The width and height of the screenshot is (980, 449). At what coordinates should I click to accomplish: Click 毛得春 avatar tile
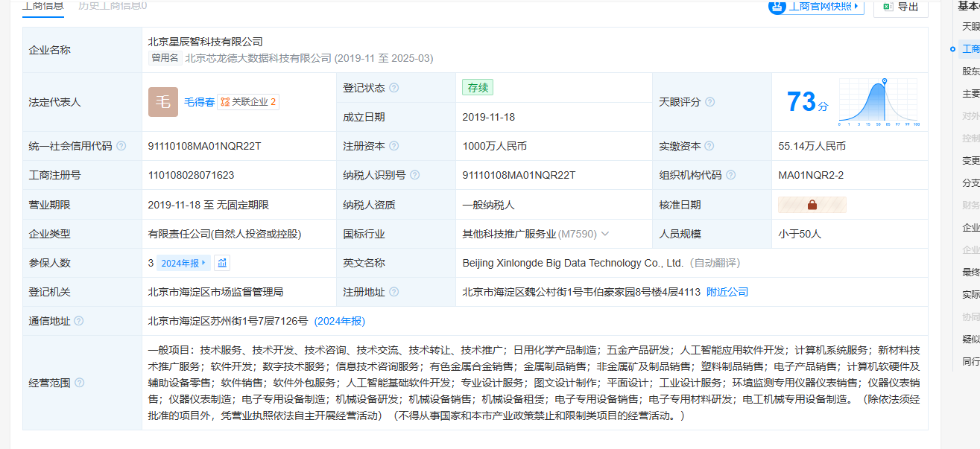(x=163, y=102)
